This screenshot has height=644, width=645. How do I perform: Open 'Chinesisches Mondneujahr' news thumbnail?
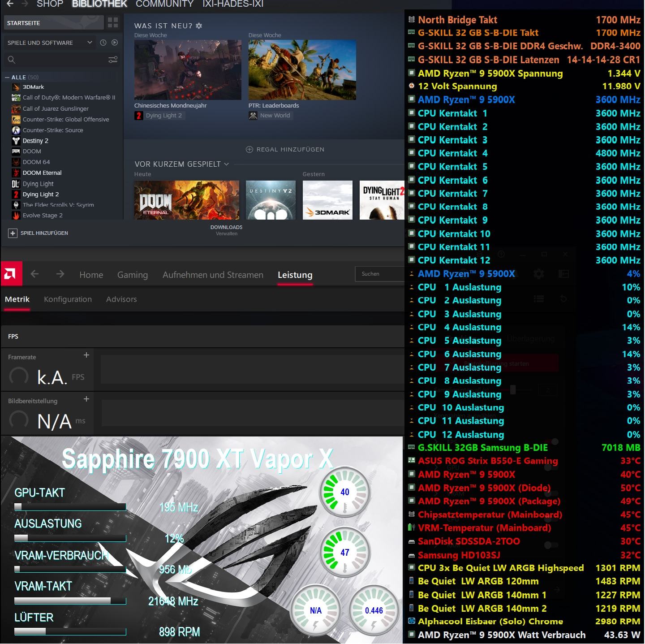point(188,70)
